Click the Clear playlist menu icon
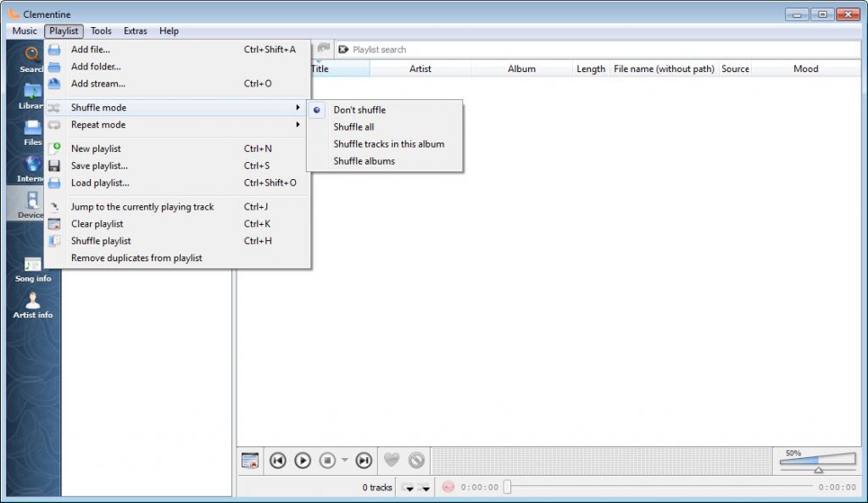This screenshot has height=503, width=868. 54,224
